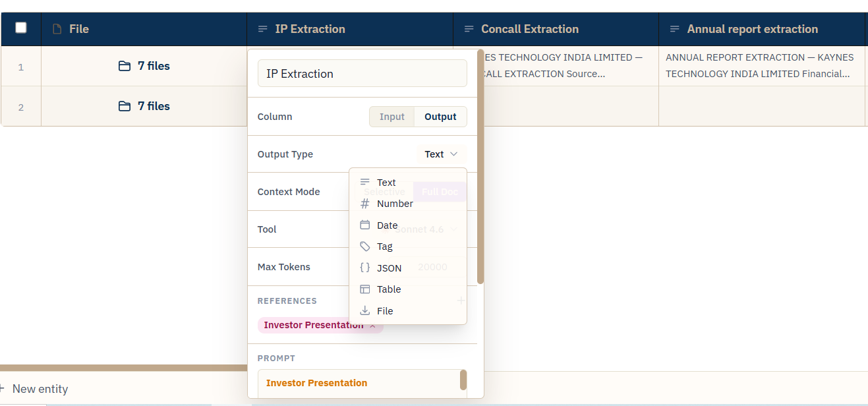
Task: Choose File from output type list
Action: point(408,311)
